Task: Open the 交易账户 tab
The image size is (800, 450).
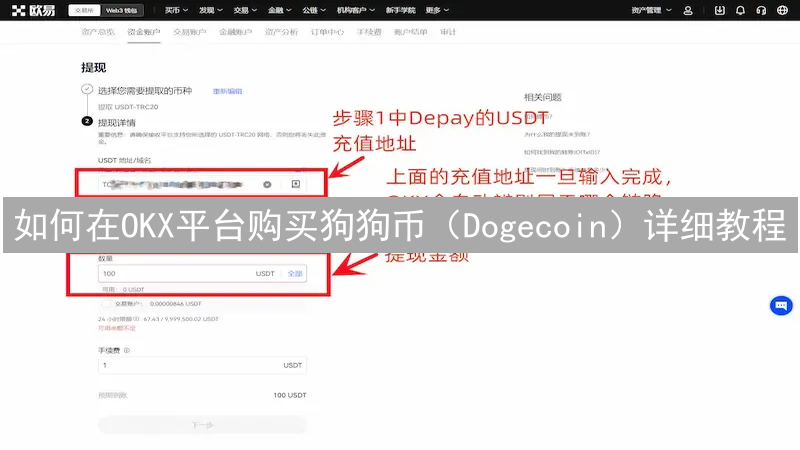Action: click(189, 32)
